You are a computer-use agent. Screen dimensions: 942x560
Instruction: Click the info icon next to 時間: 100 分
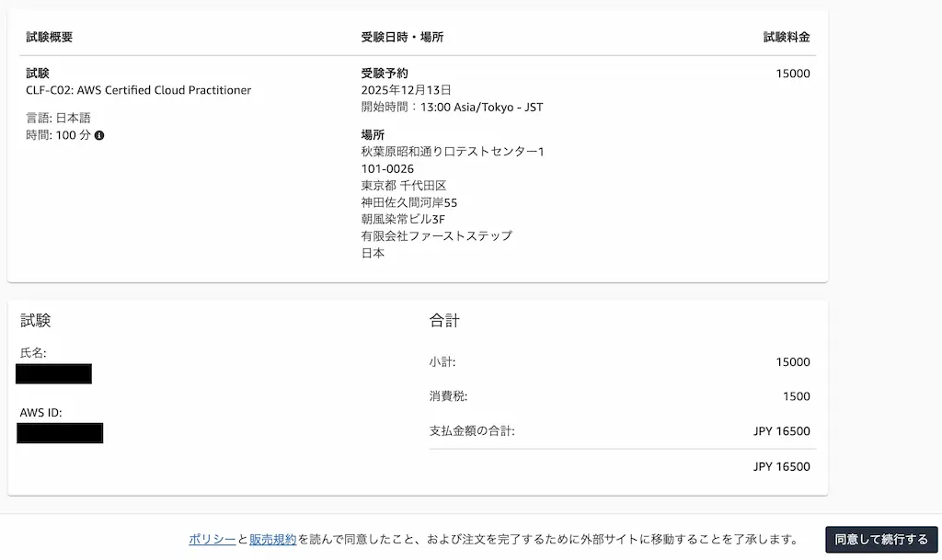pyautogui.click(x=99, y=136)
